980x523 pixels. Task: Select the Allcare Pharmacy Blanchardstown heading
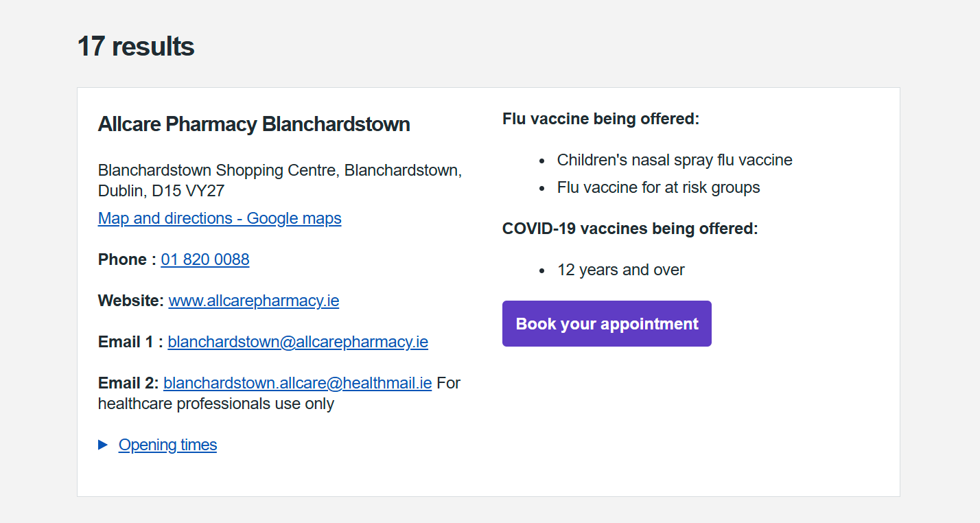[x=254, y=124]
